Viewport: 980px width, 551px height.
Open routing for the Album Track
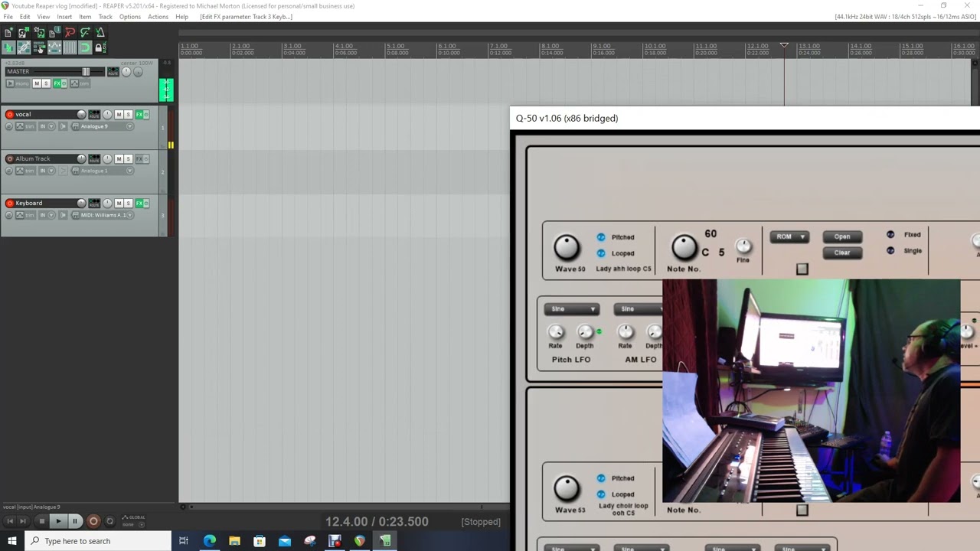(94, 159)
